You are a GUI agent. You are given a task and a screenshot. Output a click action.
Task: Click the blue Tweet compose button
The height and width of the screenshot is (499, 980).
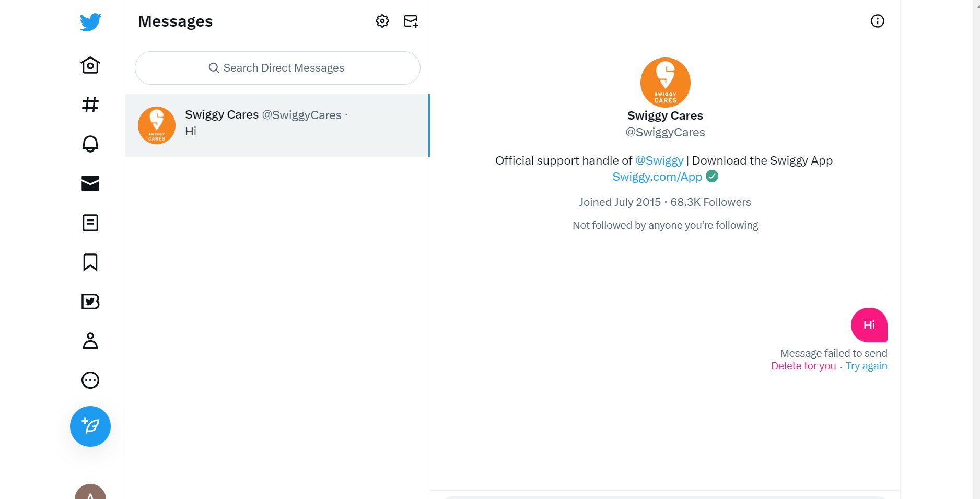[90, 426]
